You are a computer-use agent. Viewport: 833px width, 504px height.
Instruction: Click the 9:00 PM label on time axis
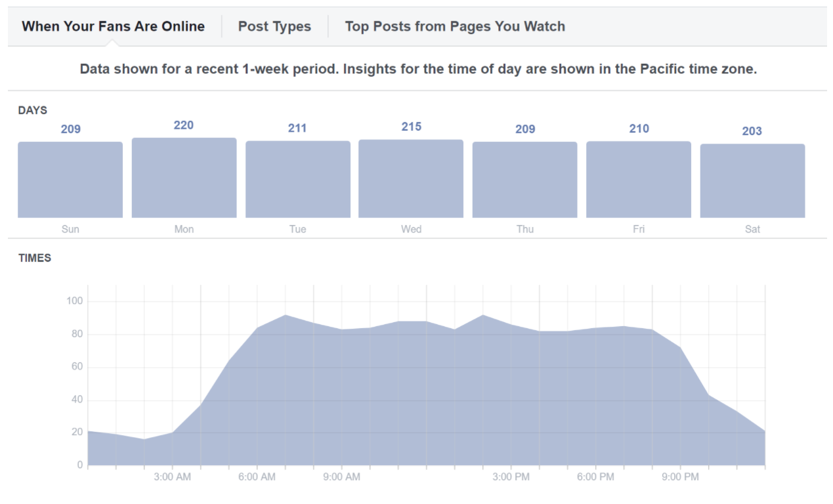coord(681,477)
